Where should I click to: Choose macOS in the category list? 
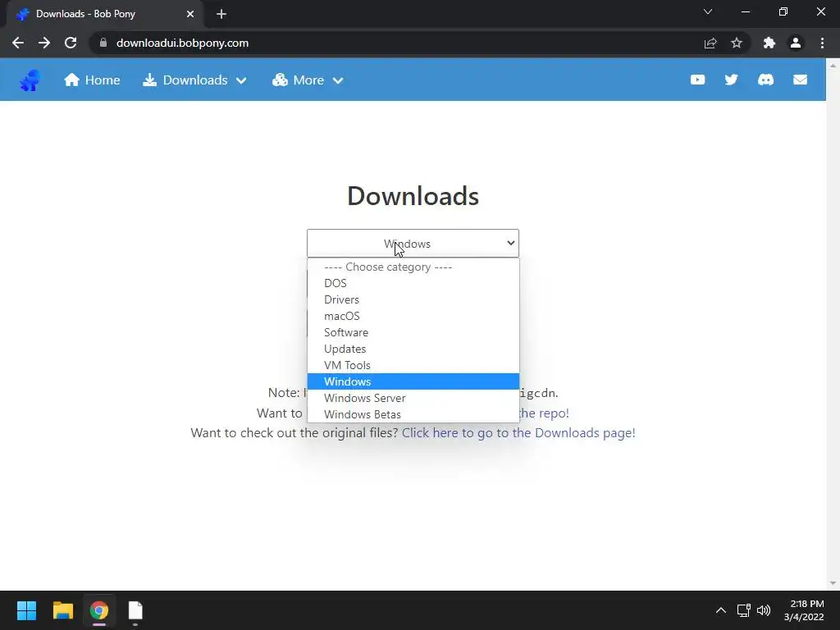tap(413, 316)
